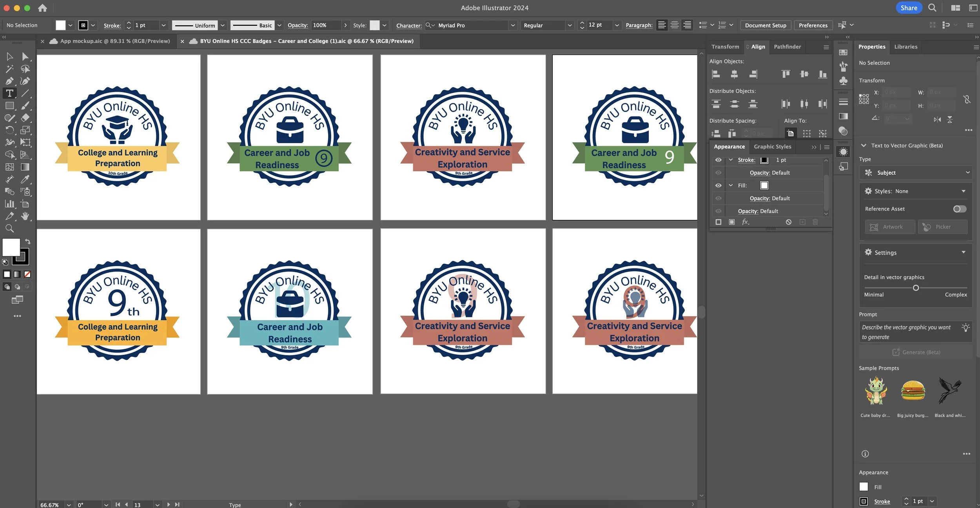
Task: Open the Basic brush definition dropdown
Action: tap(279, 25)
